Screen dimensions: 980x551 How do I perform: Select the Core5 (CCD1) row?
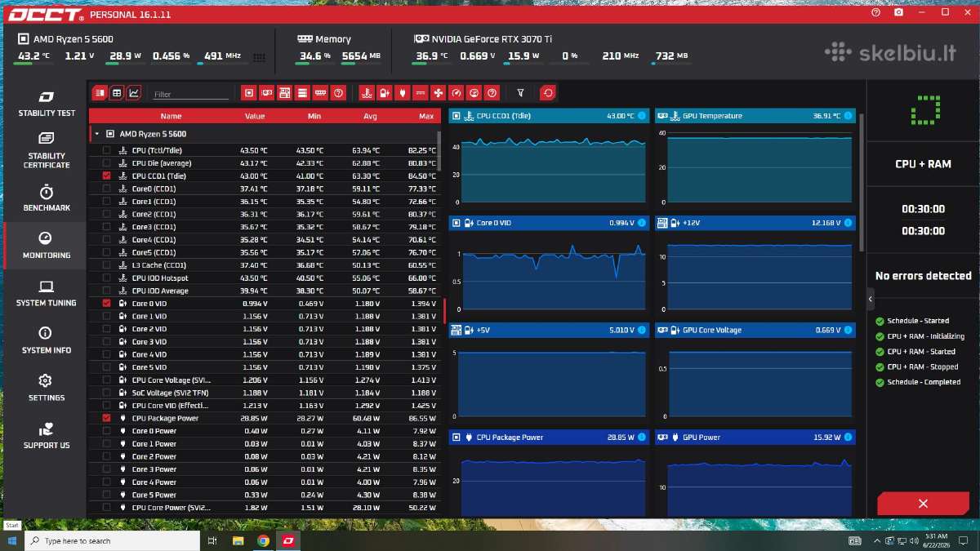point(266,252)
